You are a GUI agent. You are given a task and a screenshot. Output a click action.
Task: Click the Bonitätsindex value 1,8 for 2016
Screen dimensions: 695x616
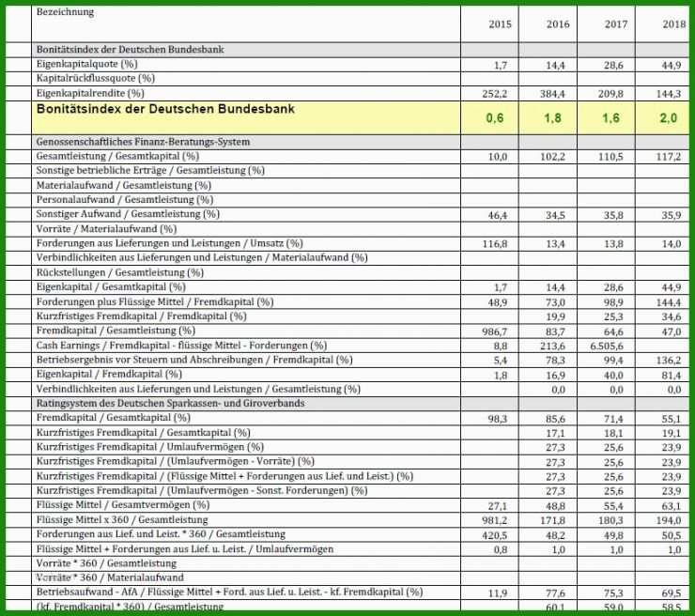pyautogui.click(x=553, y=118)
